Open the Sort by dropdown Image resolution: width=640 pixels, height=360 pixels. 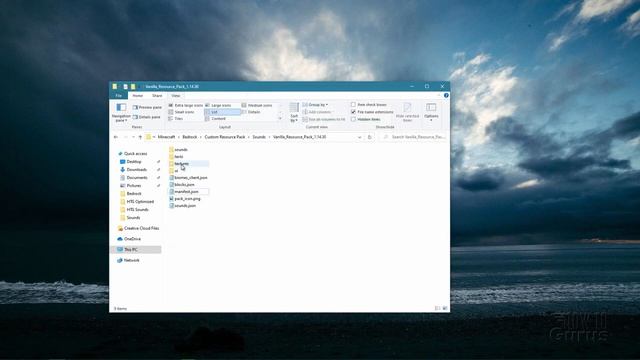(294, 113)
